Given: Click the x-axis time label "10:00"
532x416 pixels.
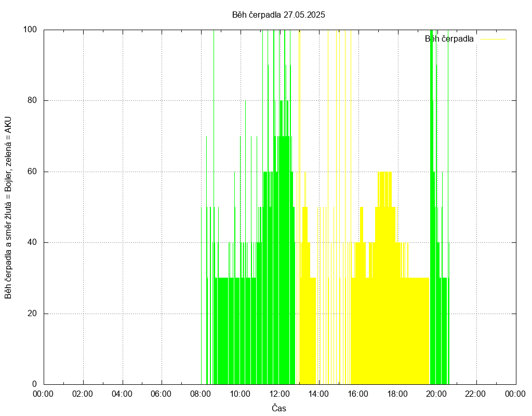Looking at the screenshot, I should (240, 394).
